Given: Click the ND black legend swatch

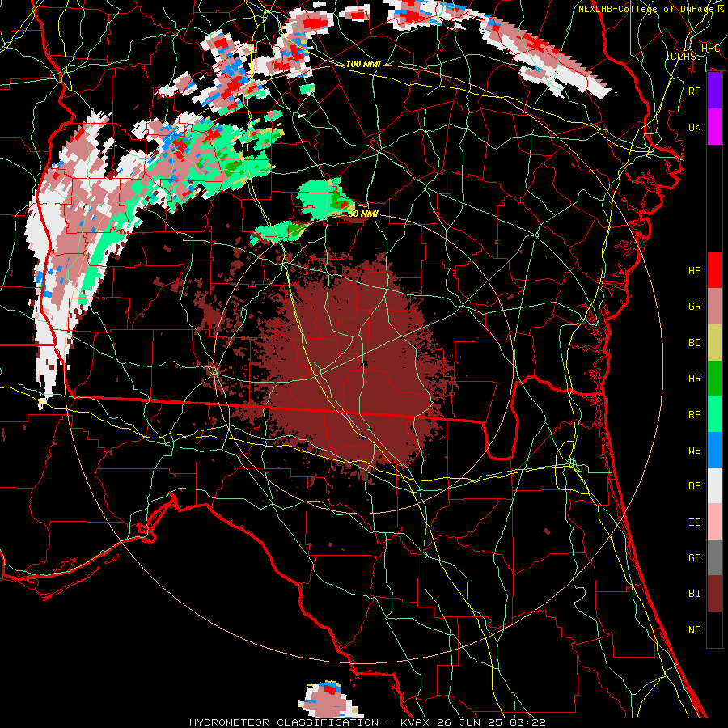Looking at the screenshot, I should pos(714,629).
